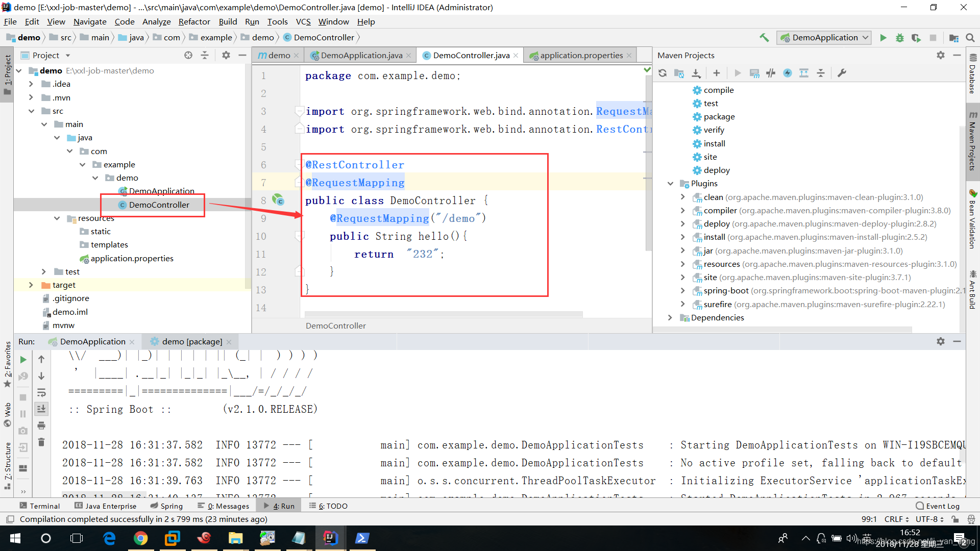
Task: Expand spring-boot Maven plugin node
Action: click(x=682, y=290)
